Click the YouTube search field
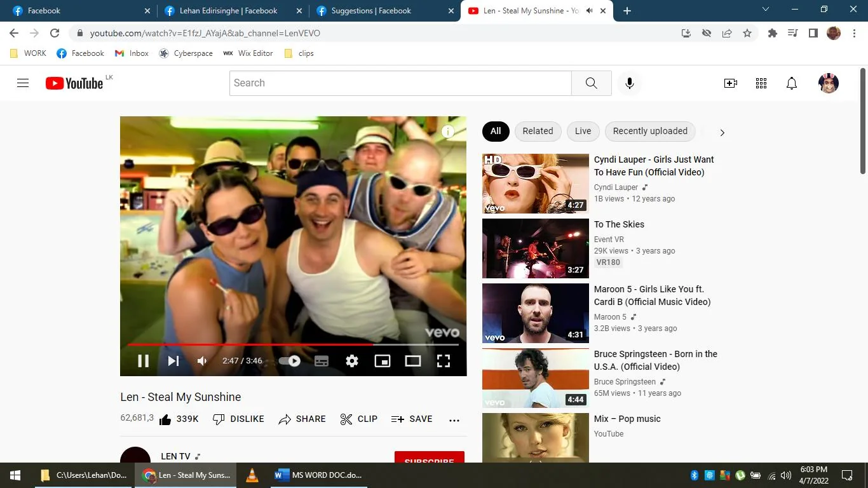 point(400,83)
